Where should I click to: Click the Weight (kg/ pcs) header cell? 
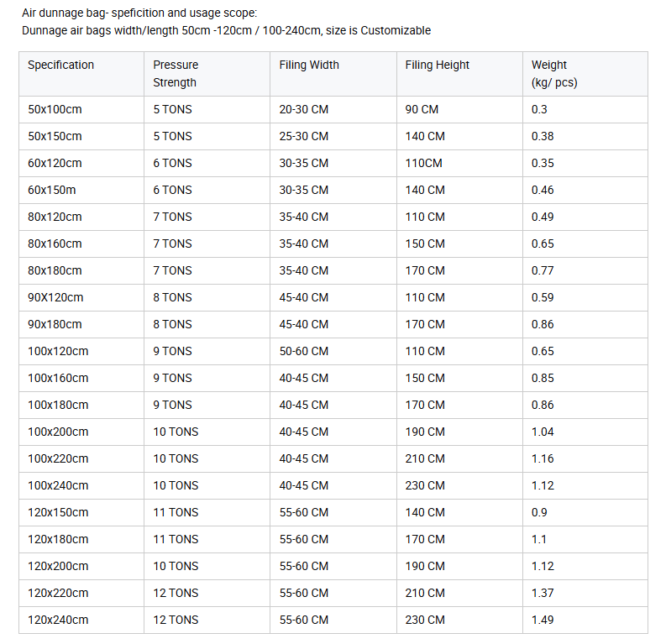click(x=585, y=74)
